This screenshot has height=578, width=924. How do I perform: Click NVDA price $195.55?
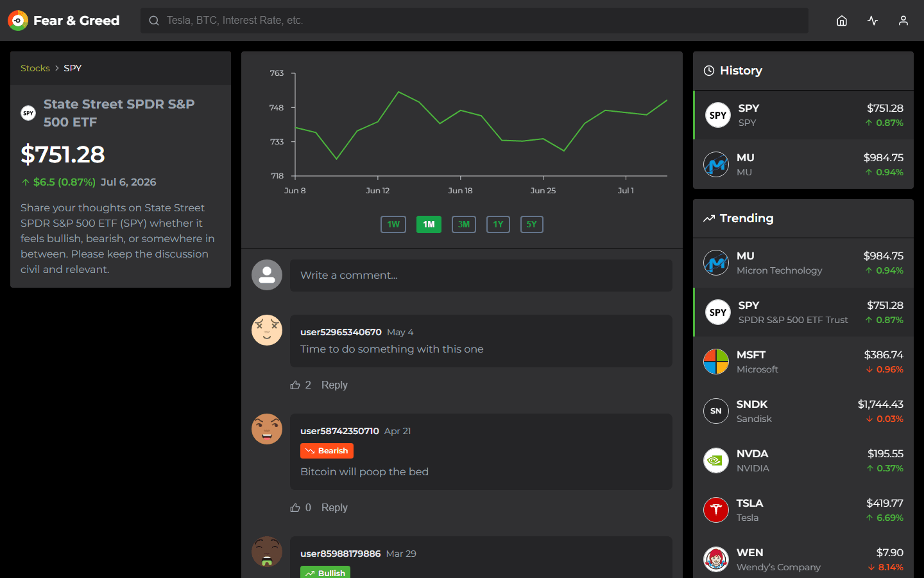pyautogui.click(x=886, y=453)
